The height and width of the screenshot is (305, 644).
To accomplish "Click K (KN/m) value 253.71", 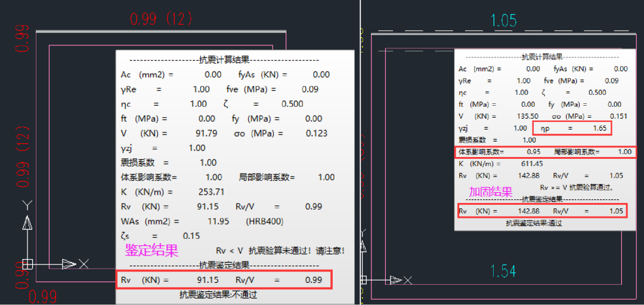I will click(x=210, y=192).
